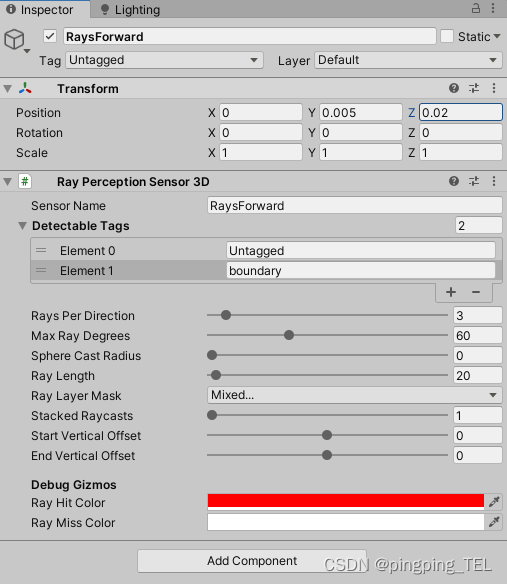Open the Inspector panel kebab menu
The width and height of the screenshot is (507, 584).
(493, 9)
